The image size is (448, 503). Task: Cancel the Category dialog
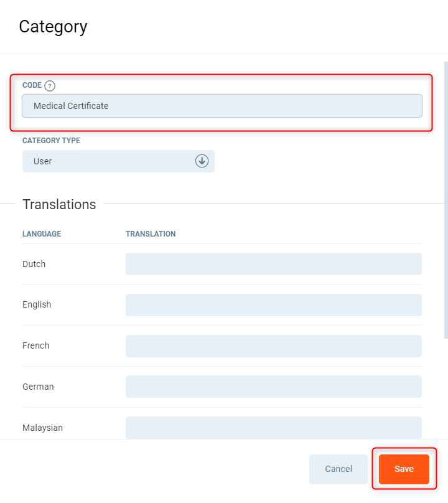pyautogui.click(x=338, y=469)
